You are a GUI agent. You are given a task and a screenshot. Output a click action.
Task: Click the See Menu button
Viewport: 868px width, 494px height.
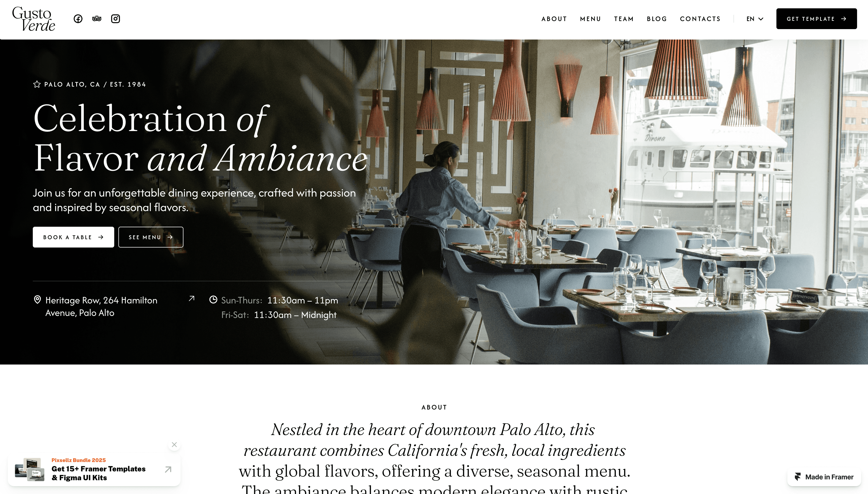click(151, 237)
